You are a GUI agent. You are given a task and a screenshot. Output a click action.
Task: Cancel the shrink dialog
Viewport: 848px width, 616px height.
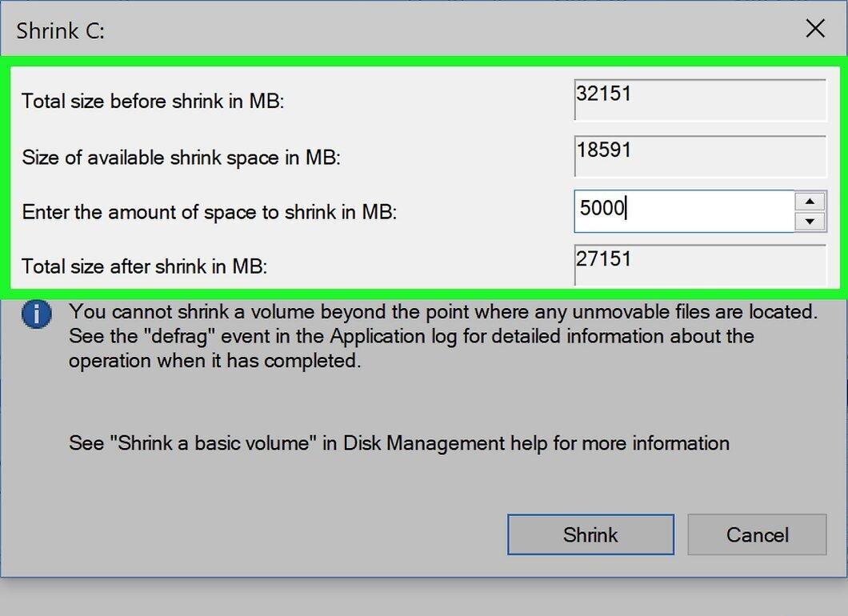click(x=757, y=534)
